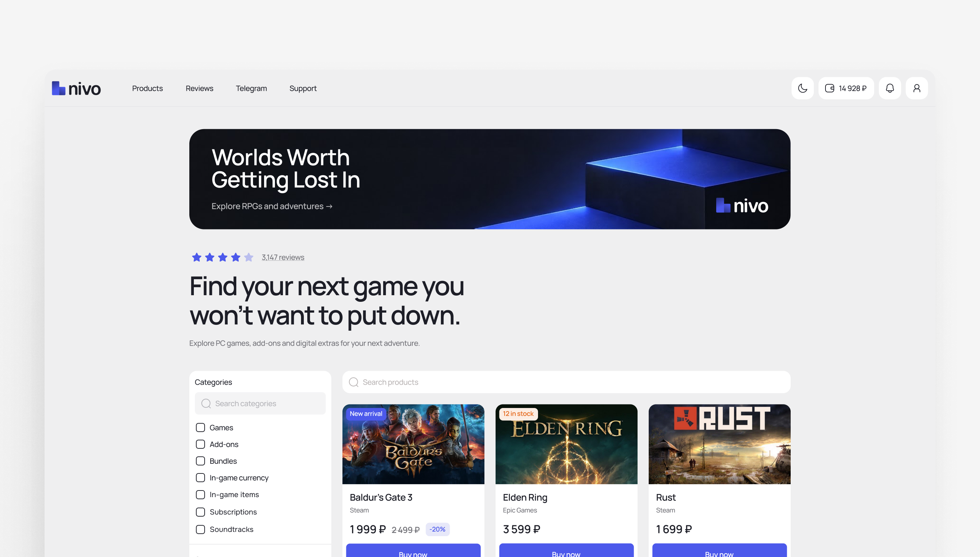Viewport: 980px width, 557px height.
Task: Open the Baldur's Gate 3 cover image
Action: pos(413,445)
